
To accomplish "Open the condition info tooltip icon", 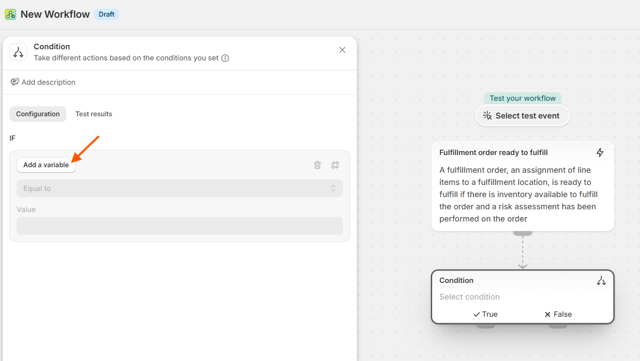I will click(225, 58).
